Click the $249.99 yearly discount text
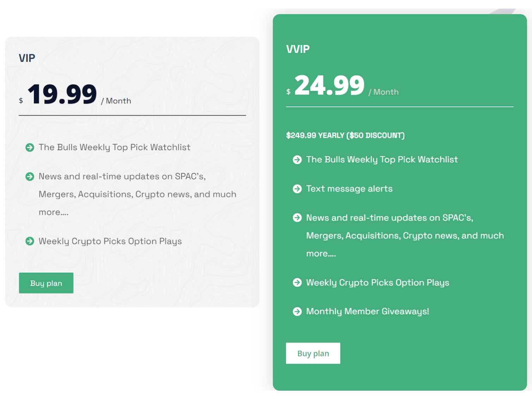 click(x=345, y=135)
